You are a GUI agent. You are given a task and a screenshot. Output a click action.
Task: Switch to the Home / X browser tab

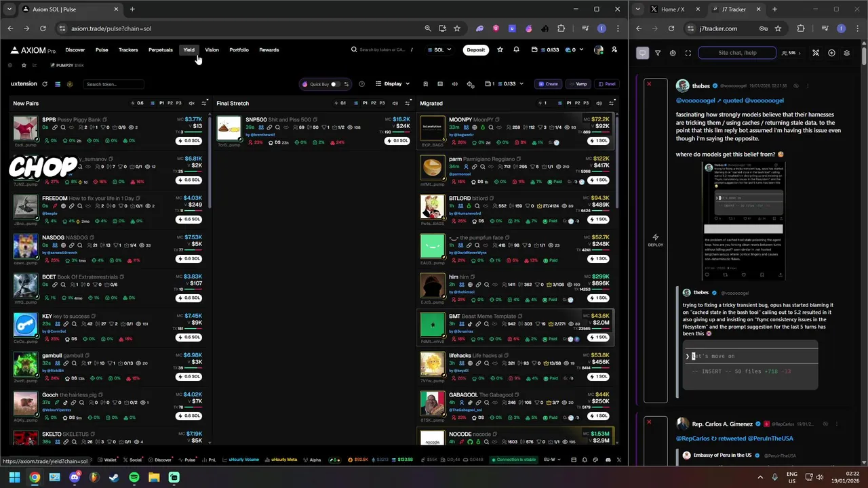click(x=673, y=9)
